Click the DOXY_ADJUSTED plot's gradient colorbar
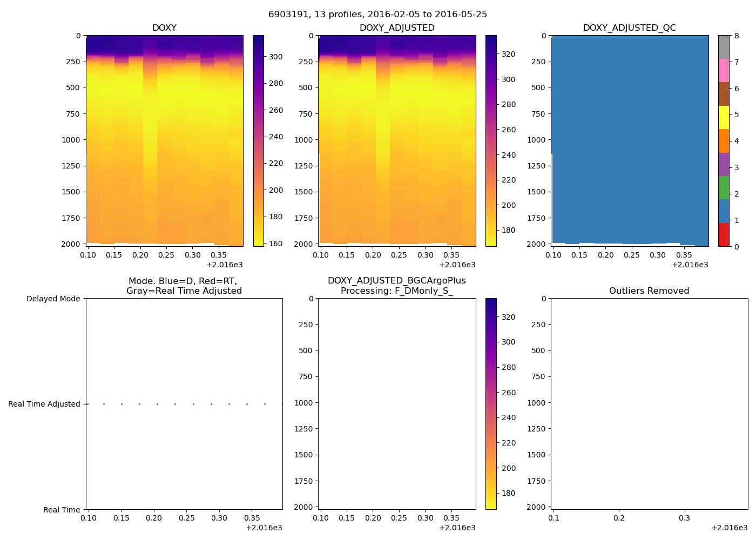Screen dimensions: 756x540 click(x=491, y=140)
